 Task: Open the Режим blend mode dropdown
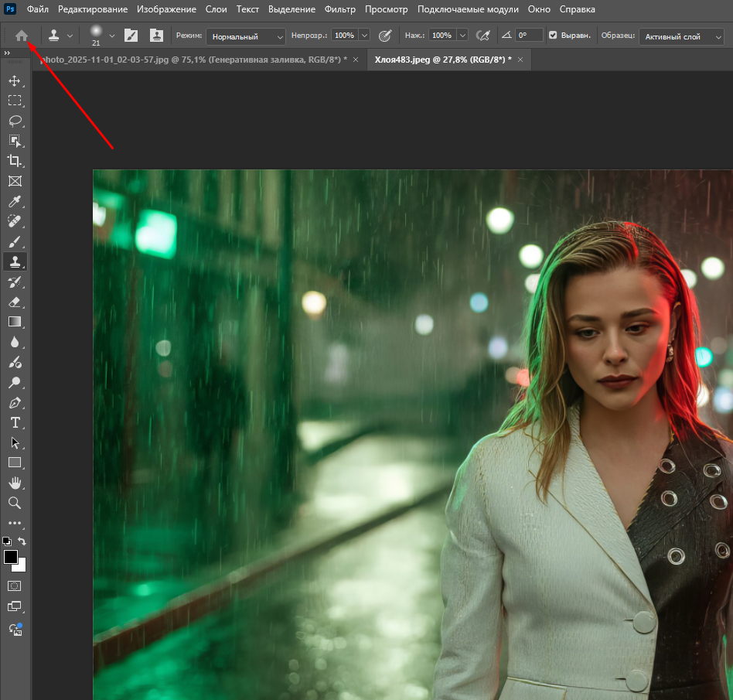(246, 36)
